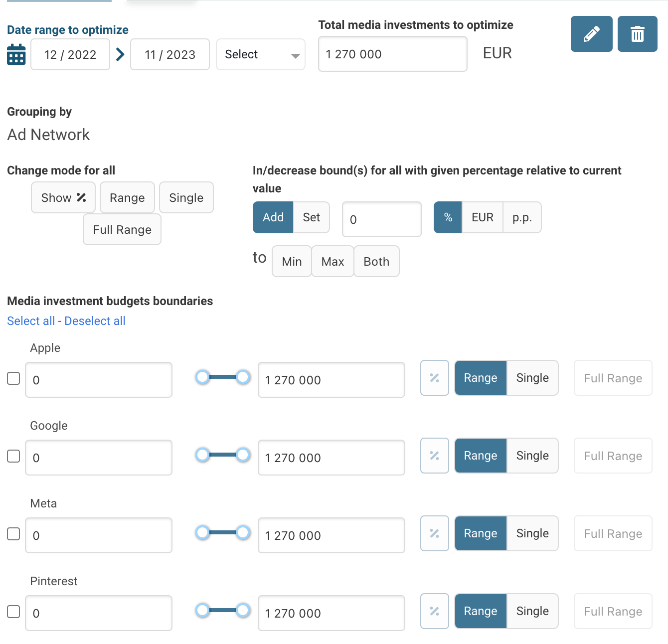The height and width of the screenshot is (644, 668).
Task: Open the calendar icon for date range
Action: tap(16, 54)
